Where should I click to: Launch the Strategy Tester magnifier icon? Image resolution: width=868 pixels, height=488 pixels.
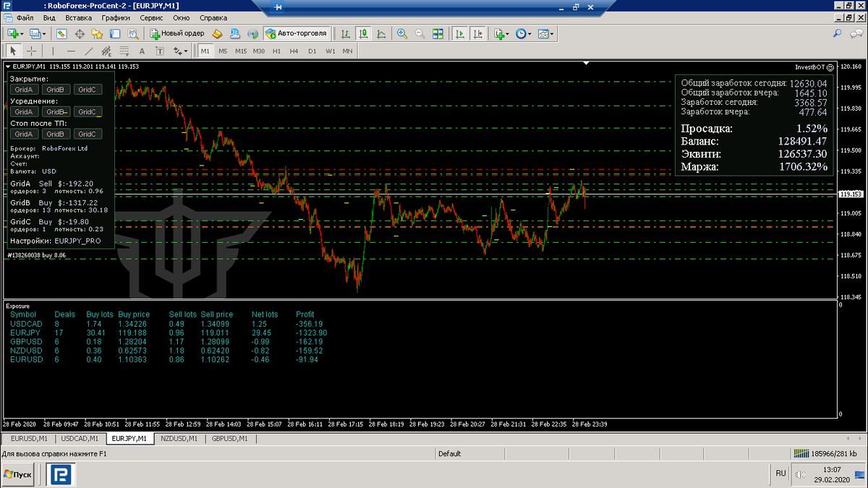[132, 33]
